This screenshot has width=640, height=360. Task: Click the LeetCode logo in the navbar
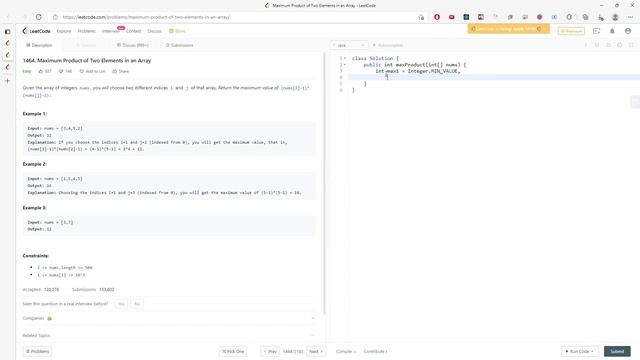tap(37, 31)
